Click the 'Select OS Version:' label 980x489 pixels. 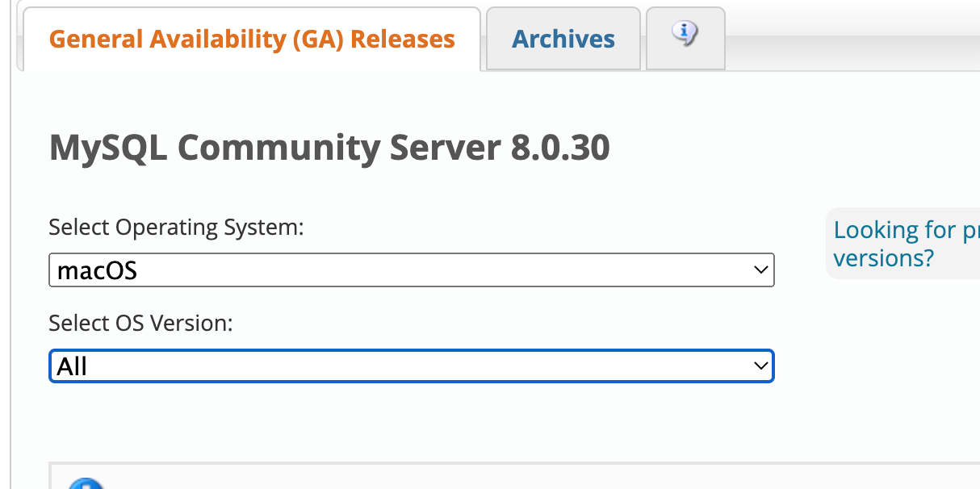pos(140,324)
